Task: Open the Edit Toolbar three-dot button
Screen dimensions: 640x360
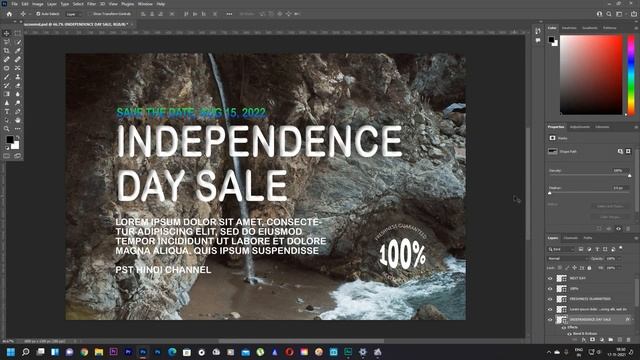Action: (18, 129)
